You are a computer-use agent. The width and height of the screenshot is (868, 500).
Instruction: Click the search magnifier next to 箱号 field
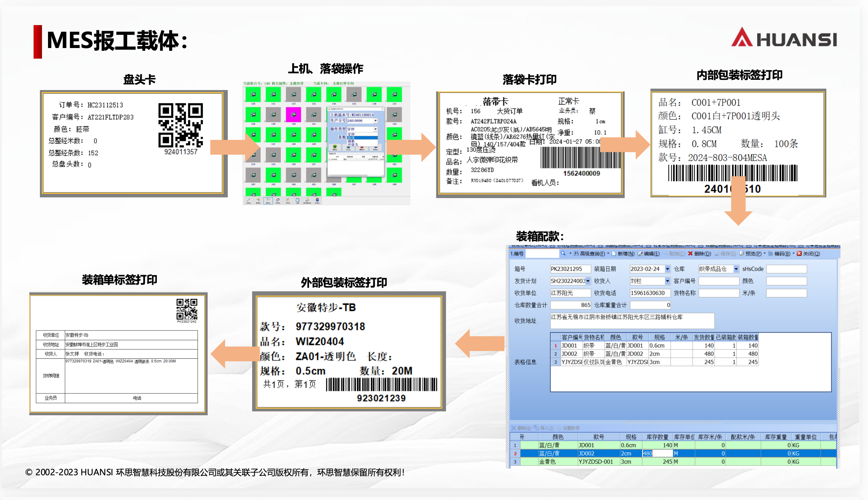(x=563, y=254)
